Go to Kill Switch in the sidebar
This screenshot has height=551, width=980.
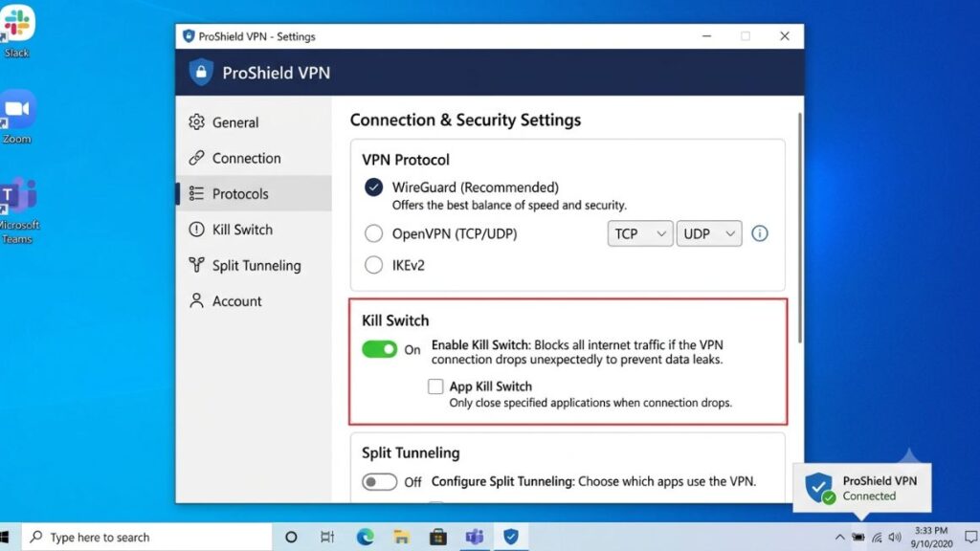click(254, 230)
